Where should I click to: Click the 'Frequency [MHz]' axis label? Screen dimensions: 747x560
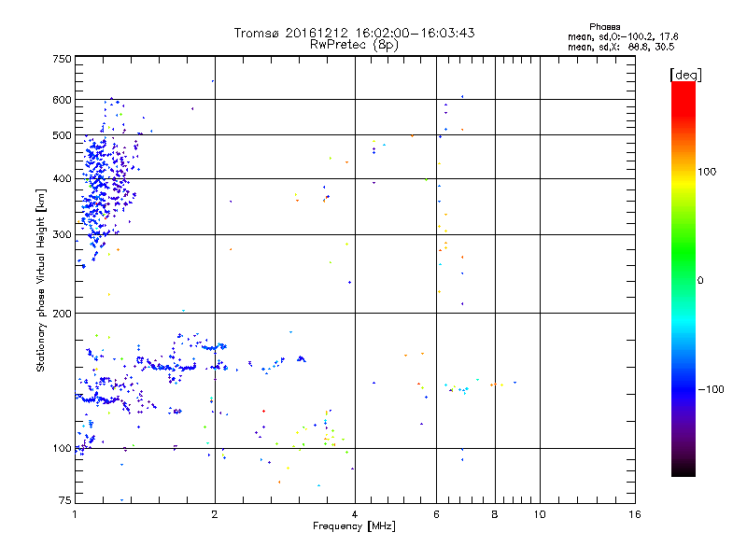click(354, 526)
